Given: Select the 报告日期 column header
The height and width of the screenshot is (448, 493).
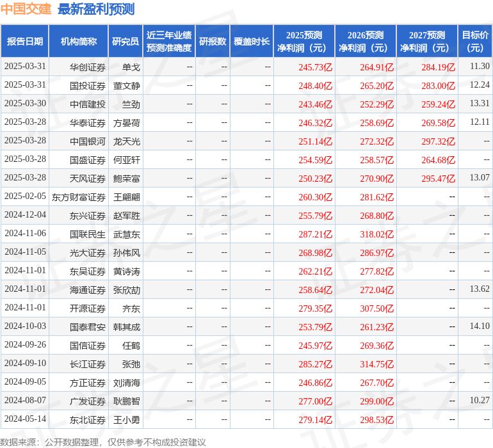Looking at the screenshot, I should [x=24, y=41].
